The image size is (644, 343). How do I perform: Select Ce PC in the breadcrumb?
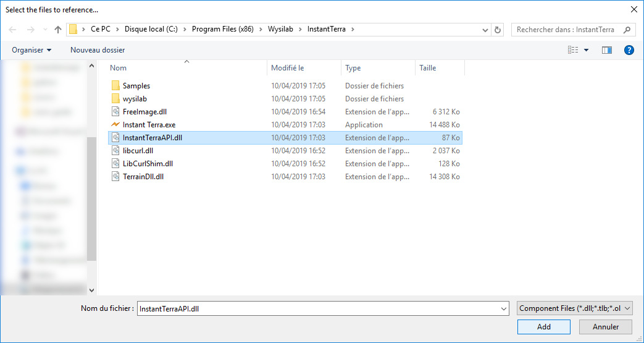pyautogui.click(x=101, y=29)
